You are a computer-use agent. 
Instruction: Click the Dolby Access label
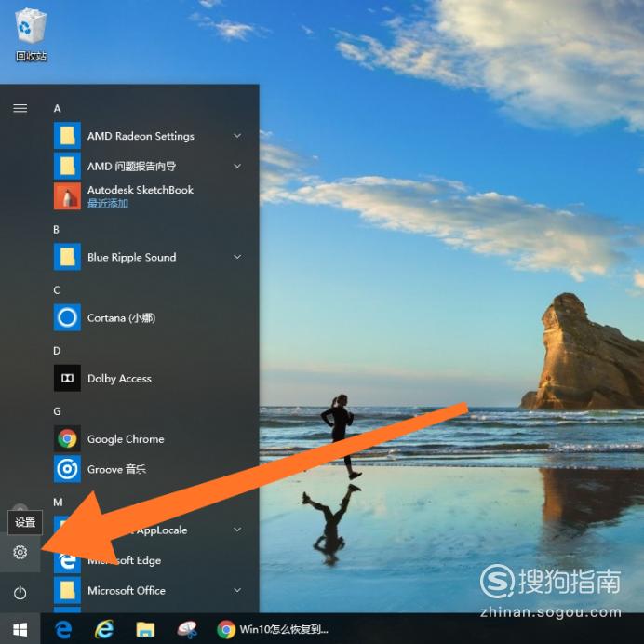(119, 379)
